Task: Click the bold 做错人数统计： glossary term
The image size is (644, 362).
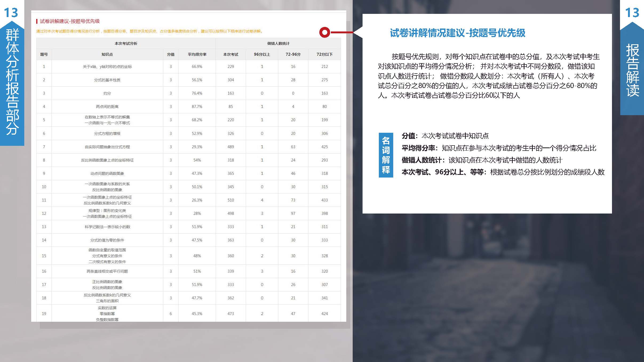Action: (x=423, y=160)
